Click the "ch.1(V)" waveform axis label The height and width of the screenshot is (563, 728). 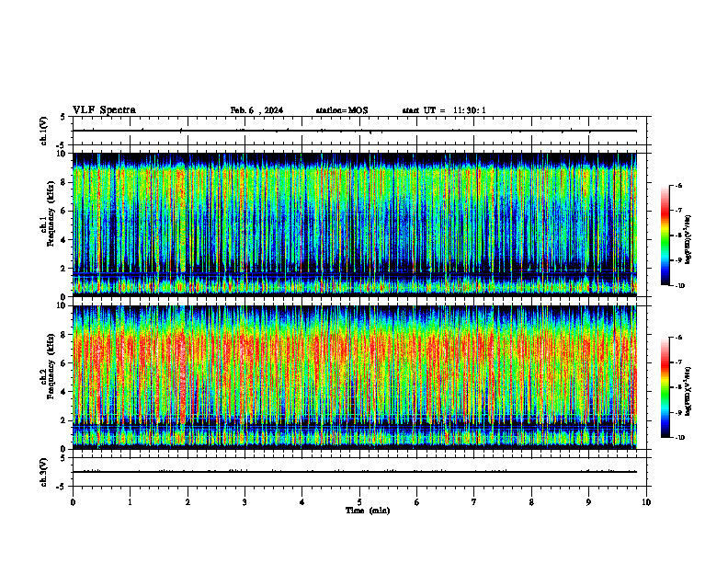click(43, 131)
